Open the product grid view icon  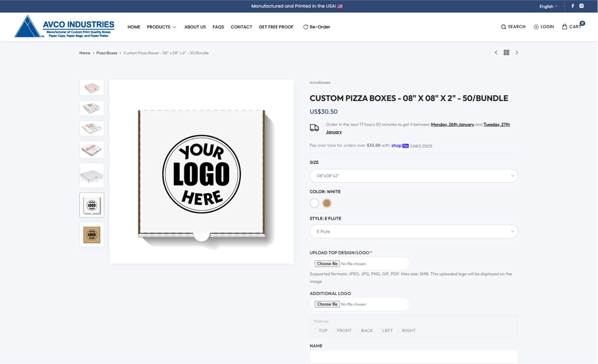[x=506, y=52]
